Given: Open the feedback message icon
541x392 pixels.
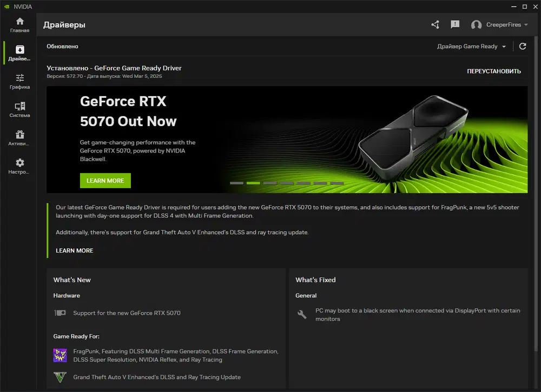Looking at the screenshot, I should coord(455,24).
